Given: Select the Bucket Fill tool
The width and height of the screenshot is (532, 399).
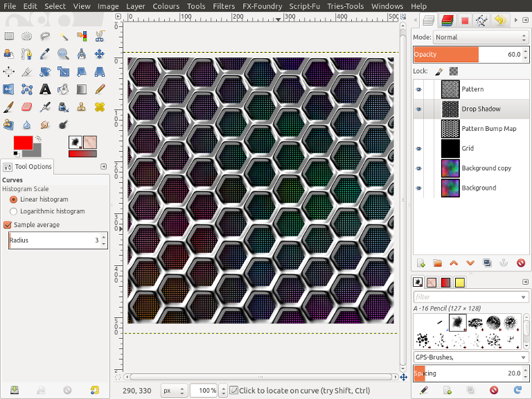Looking at the screenshot, I should point(63,89).
